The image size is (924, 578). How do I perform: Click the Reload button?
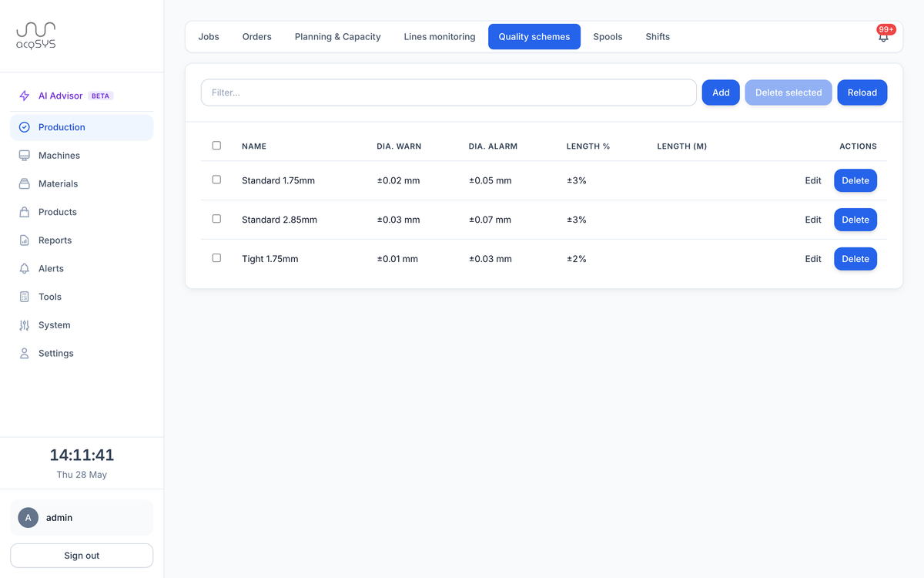(x=862, y=92)
